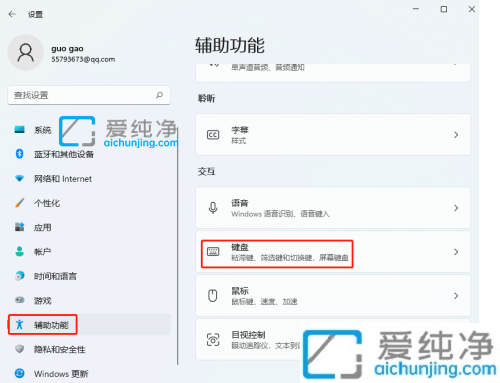Viewport: 500px width, 383px height.
Task: Click the 个性化 paintbrush icon
Action: click(20, 203)
